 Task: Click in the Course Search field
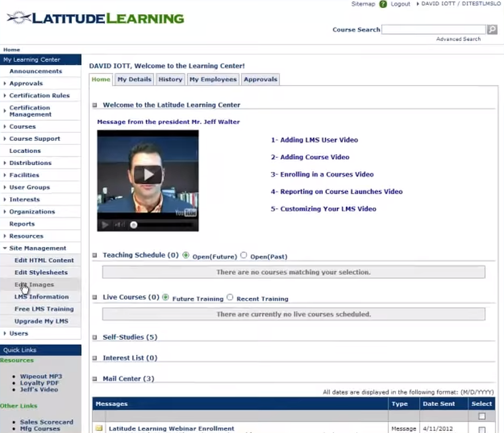[x=433, y=30]
